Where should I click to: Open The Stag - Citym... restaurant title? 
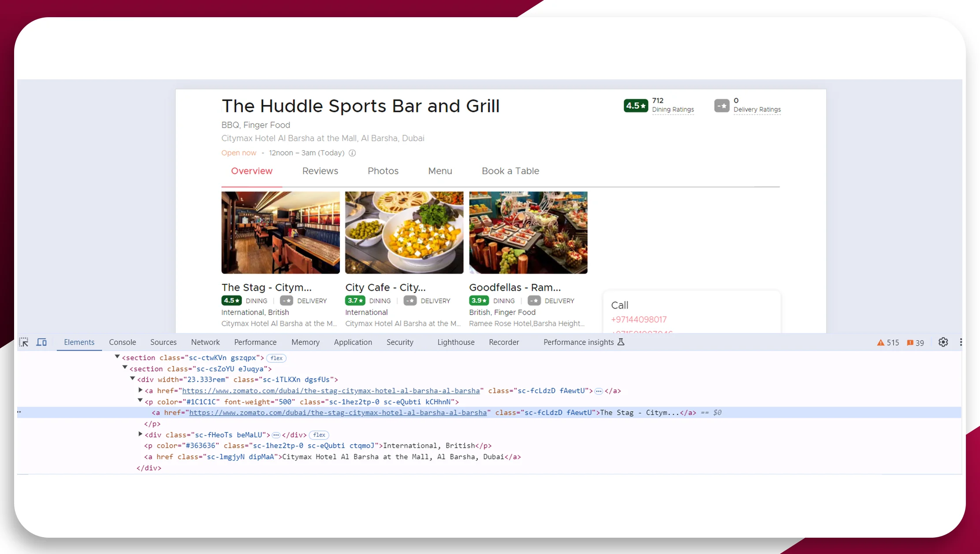pyautogui.click(x=266, y=287)
